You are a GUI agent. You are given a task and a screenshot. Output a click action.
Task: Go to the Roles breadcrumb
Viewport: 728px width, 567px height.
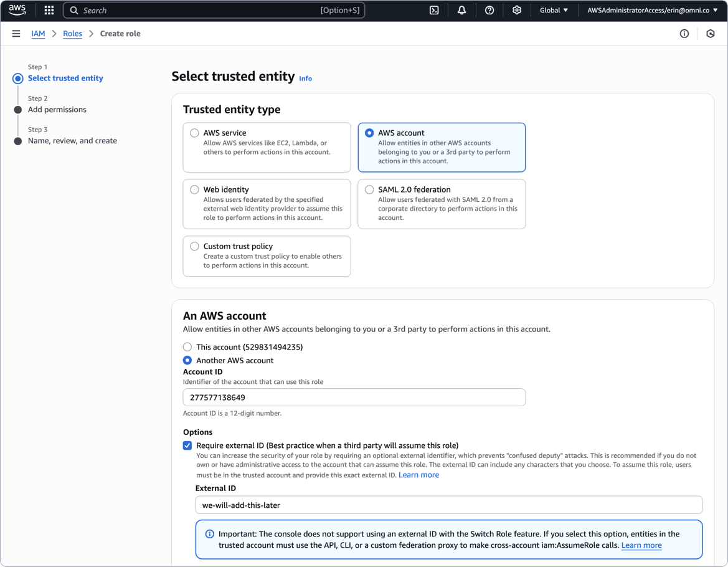click(72, 34)
